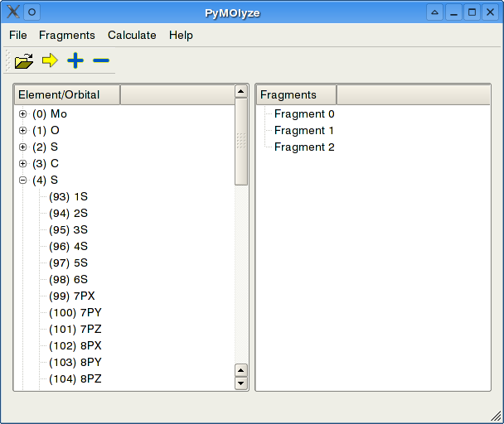Screen dimensions: 504x424
Task: Click the circle sticky button in title bar
Action: 31,12
